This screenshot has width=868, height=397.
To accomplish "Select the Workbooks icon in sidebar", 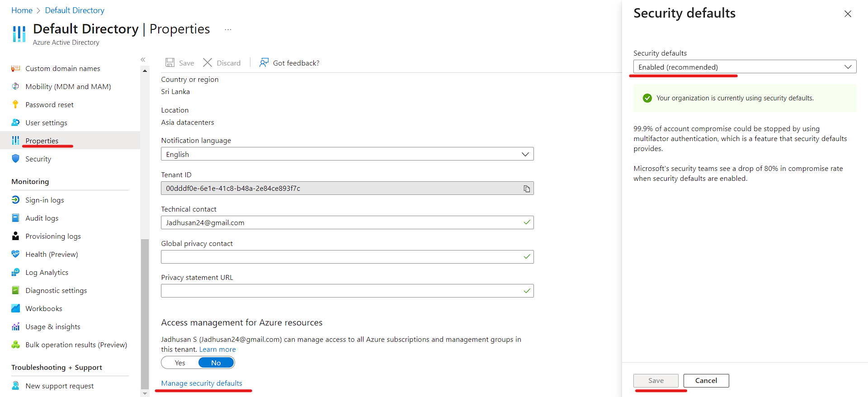I will tap(15, 308).
